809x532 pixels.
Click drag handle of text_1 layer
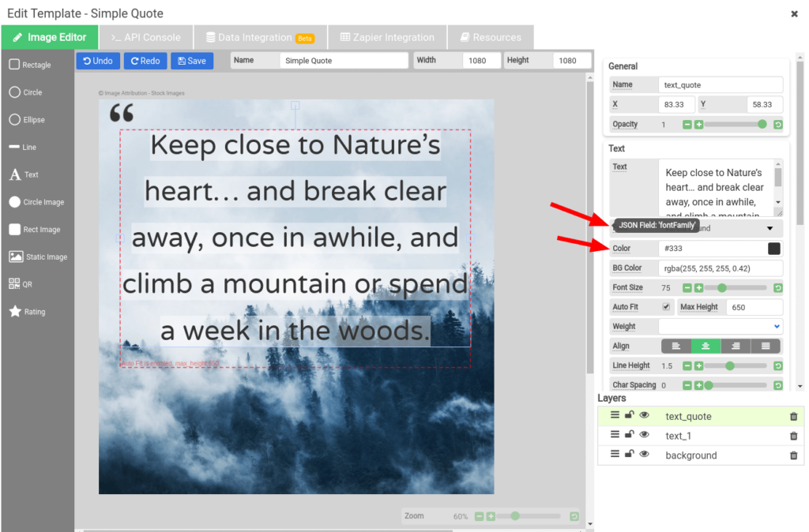pyautogui.click(x=615, y=435)
